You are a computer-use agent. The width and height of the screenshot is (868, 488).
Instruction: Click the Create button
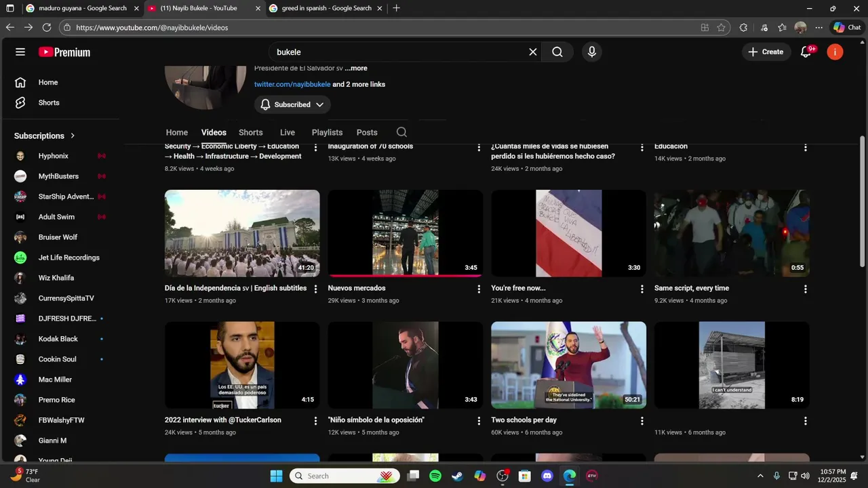pyautogui.click(x=766, y=52)
